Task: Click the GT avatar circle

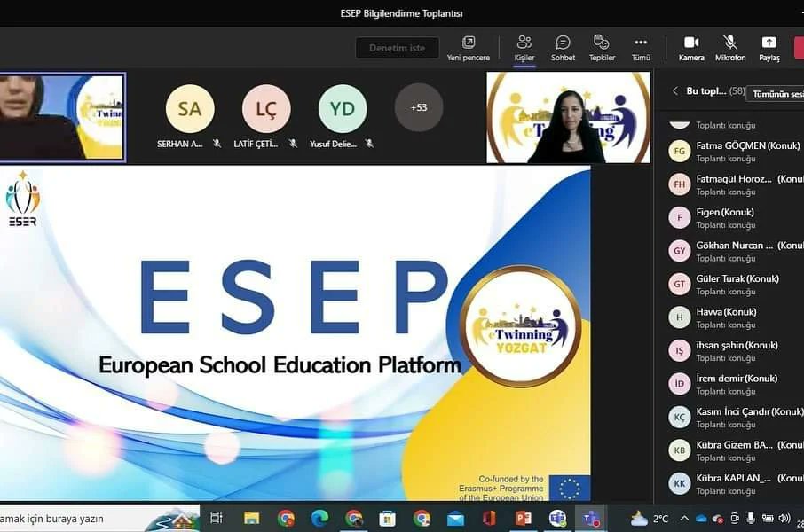Action: coord(680,285)
